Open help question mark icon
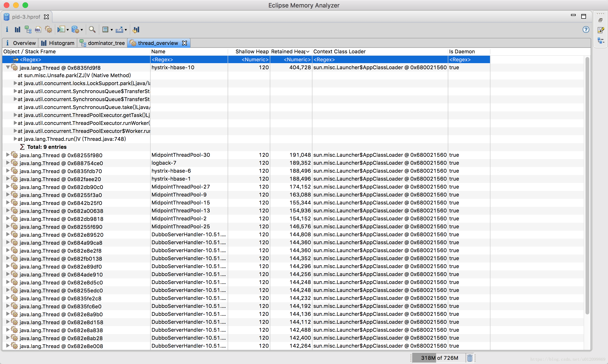The height and width of the screenshot is (364, 608). (x=586, y=30)
